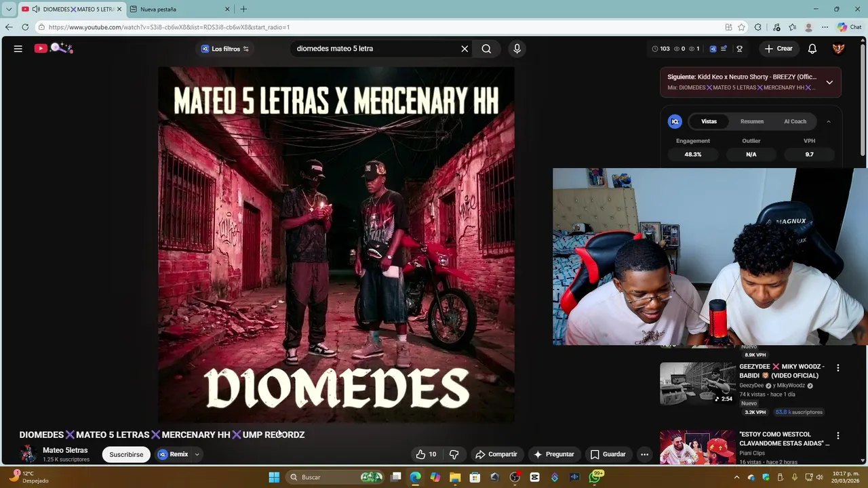Switch to the Resumen tab in vidIQ panel
Viewport: 868px width, 488px height.
(751, 121)
